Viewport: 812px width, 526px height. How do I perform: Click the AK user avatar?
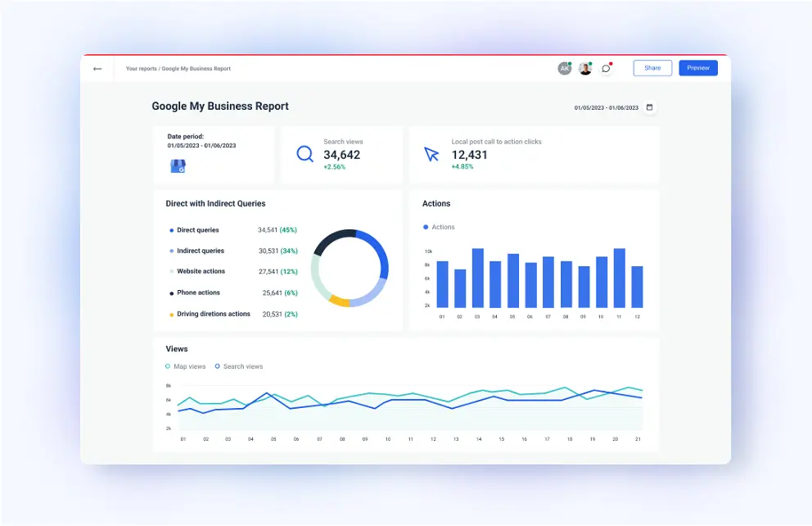point(564,69)
